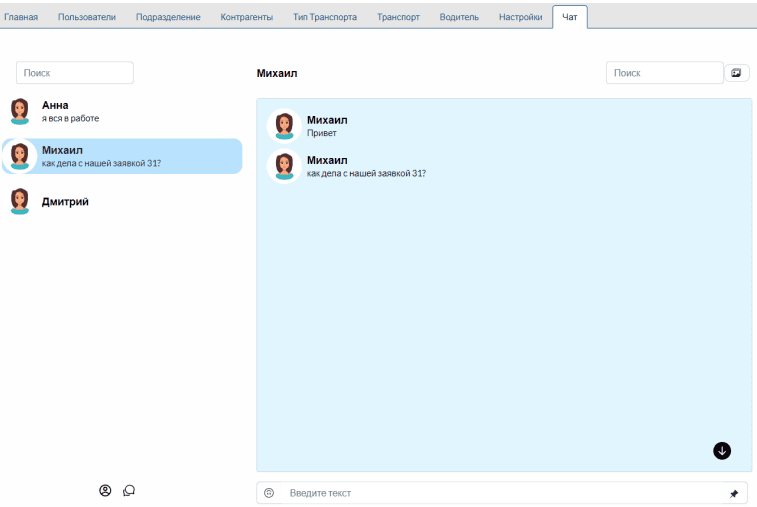Select the Контрагенты tab
Viewport: 757px width, 507px height.
pos(246,17)
